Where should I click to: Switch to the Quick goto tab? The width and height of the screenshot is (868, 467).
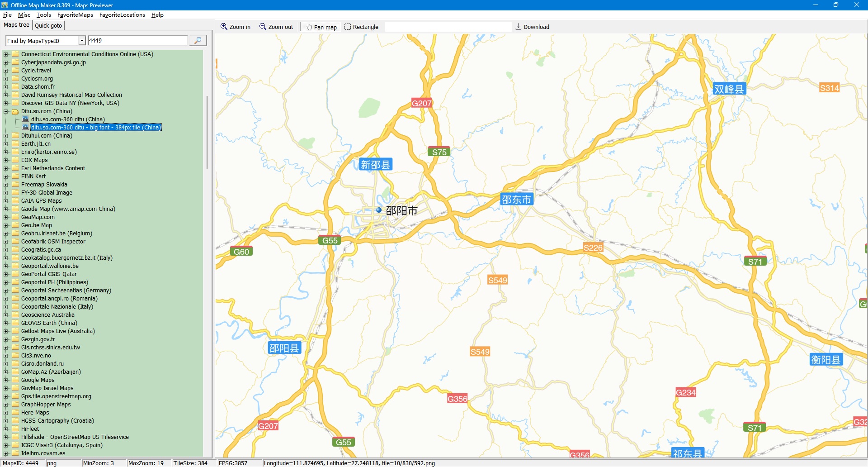48,26
